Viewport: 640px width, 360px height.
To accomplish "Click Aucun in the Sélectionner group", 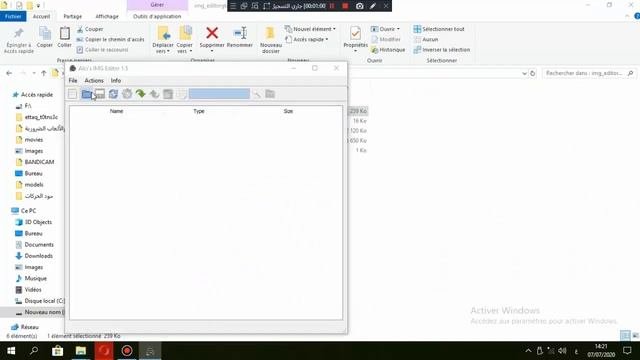I will [426, 40].
